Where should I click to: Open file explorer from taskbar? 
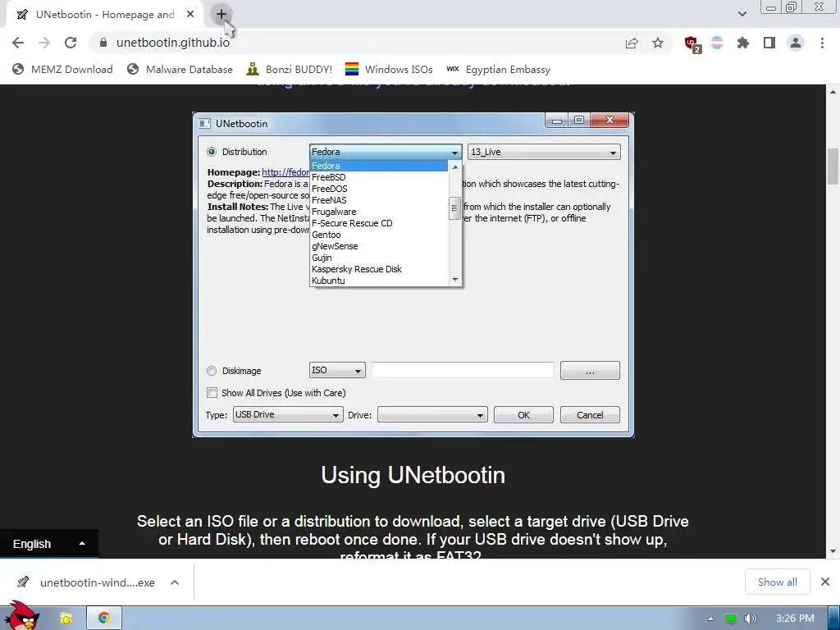point(66,619)
